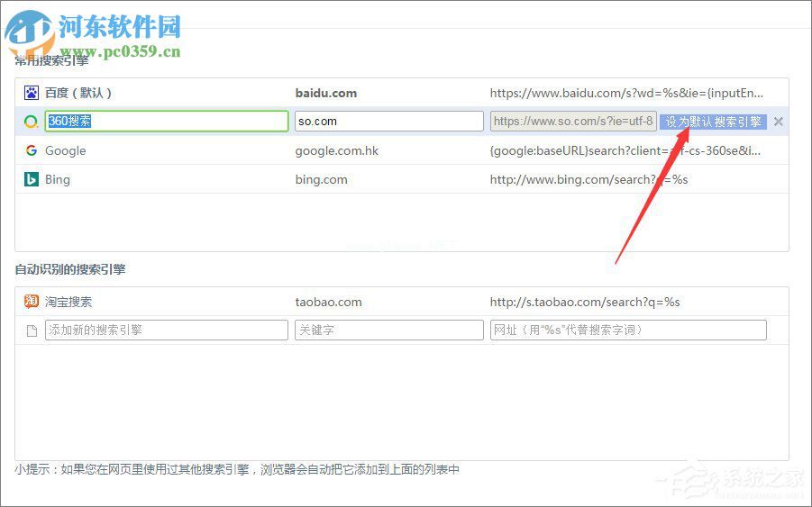Select the 淘宝搜索 search engine row

point(68,302)
